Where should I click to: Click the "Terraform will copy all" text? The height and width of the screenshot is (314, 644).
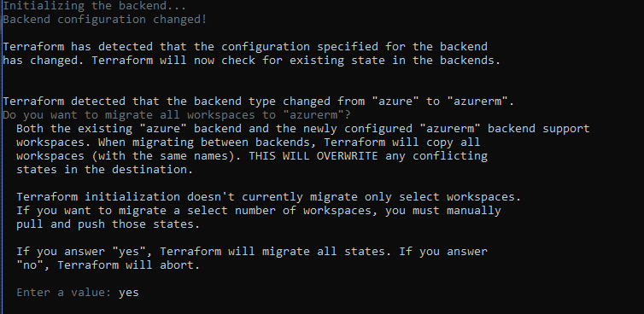point(402,142)
